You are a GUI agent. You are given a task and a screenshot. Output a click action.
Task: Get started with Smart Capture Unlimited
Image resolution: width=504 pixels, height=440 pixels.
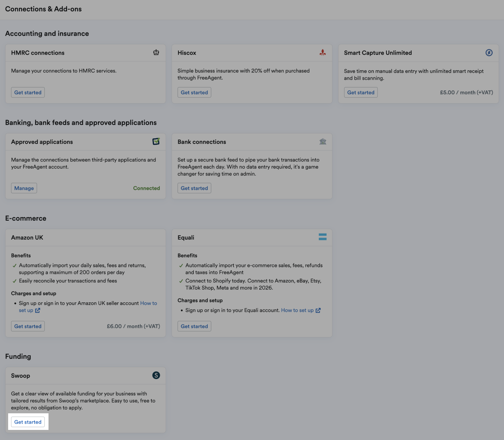[x=361, y=92]
